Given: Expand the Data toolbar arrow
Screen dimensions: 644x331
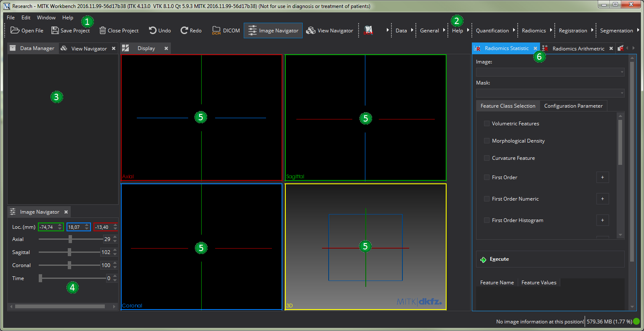Looking at the screenshot, I should coord(412,30).
